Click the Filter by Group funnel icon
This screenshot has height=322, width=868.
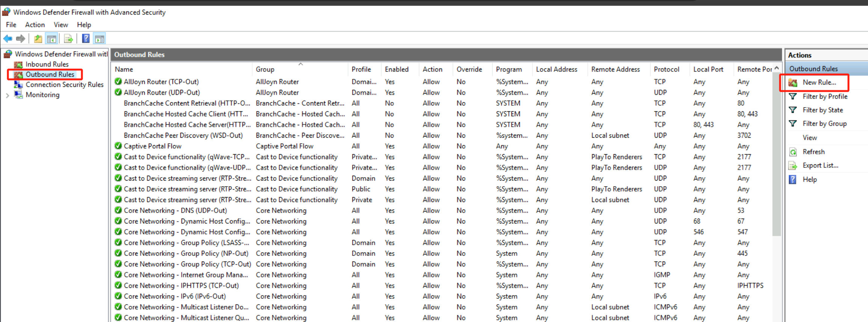[x=793, y=123]
